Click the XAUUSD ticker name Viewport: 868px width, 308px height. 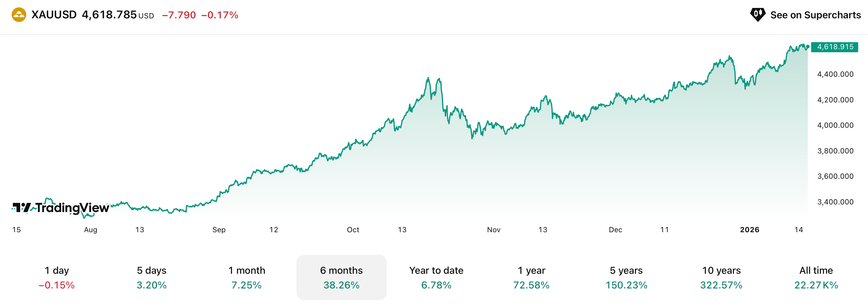(x=54, y=15)
